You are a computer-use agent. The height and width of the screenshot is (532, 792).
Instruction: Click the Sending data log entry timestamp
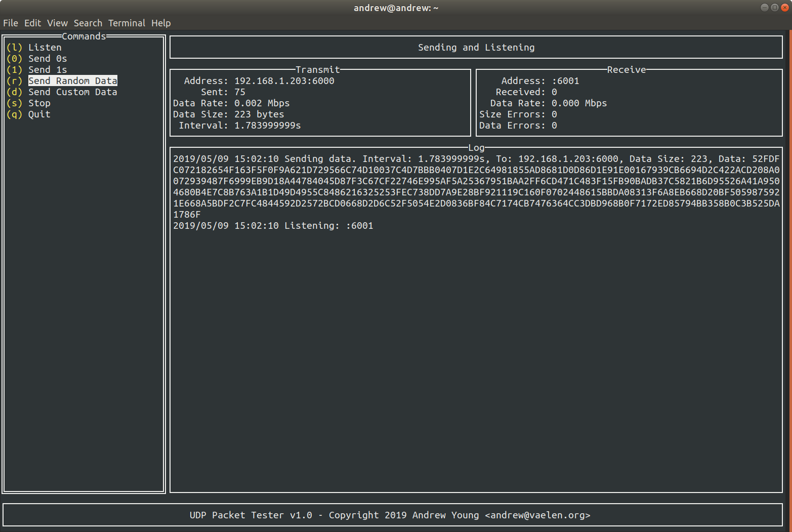pyautogui.click(x=226, y=158)
